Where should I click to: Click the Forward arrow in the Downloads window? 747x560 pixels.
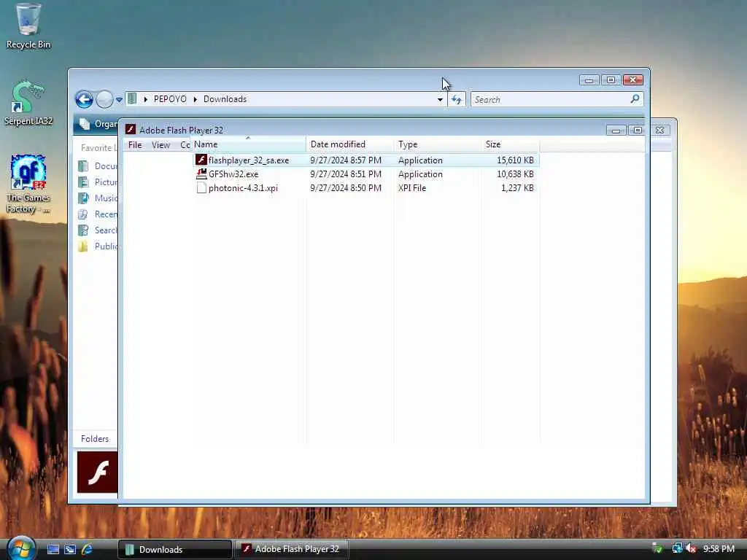pyautogui.click(x=104, y=99)
